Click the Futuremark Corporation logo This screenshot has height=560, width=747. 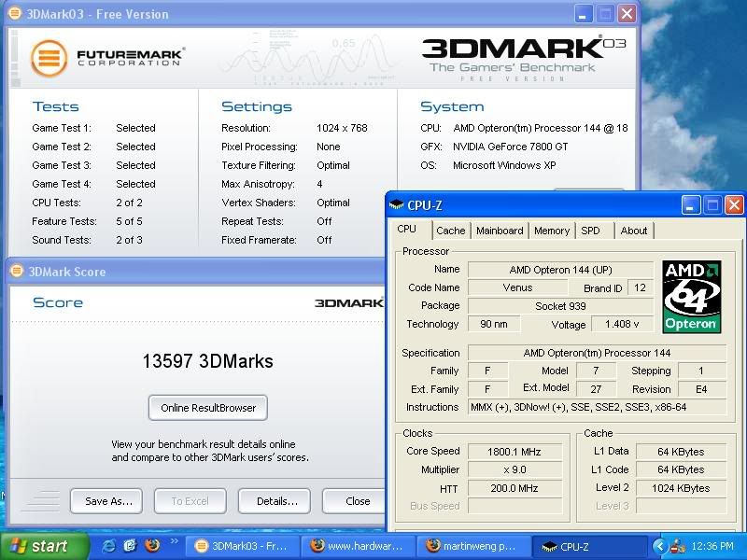point(107,58)
